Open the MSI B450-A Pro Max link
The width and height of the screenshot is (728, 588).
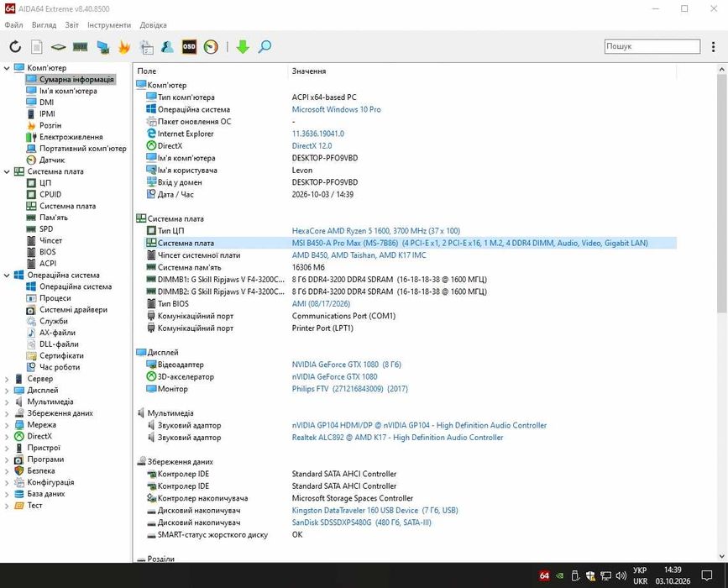tap(470, 243)
